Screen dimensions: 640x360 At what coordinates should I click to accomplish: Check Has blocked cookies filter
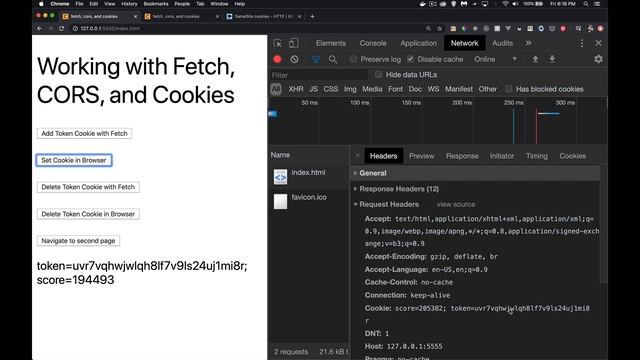pyautogui.click(x=509, y=89)
